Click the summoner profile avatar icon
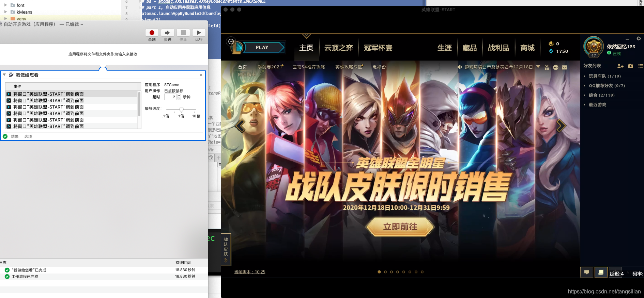This screenshot has height=298, width=644. pos(594,47)
